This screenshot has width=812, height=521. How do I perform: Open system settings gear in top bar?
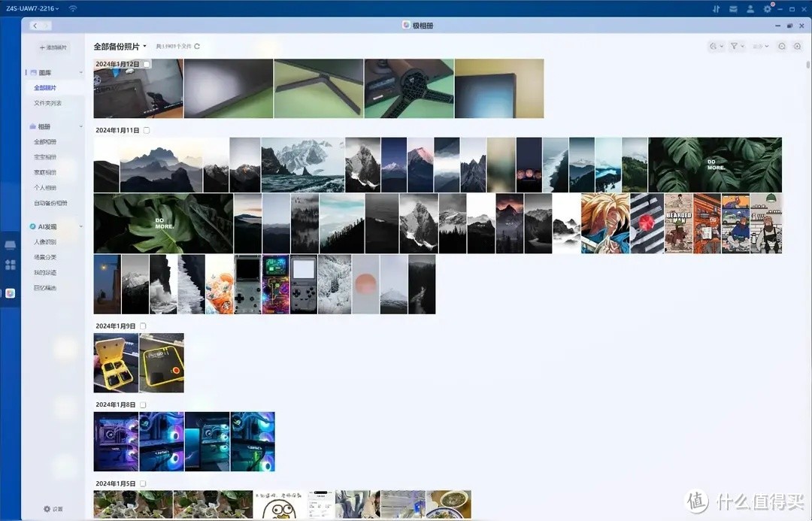(x=768, y=8)
